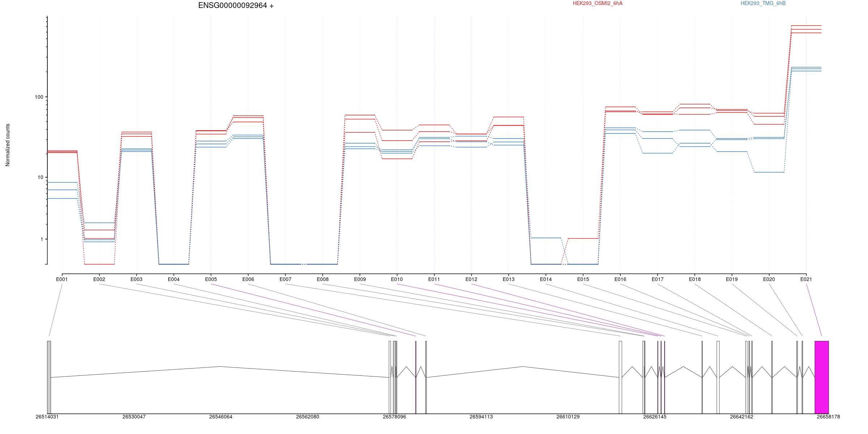
Task: Click exon label E002
Action: click(x=99, y=280)
